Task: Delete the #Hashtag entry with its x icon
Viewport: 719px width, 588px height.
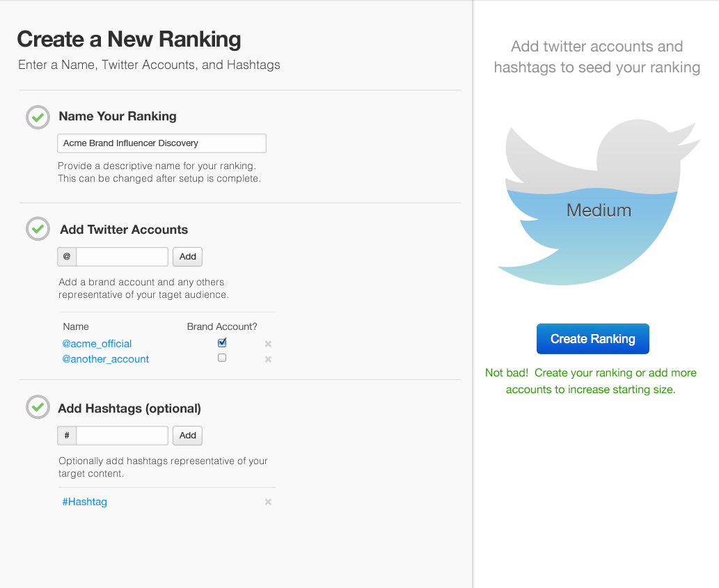Action: [268, 502]
